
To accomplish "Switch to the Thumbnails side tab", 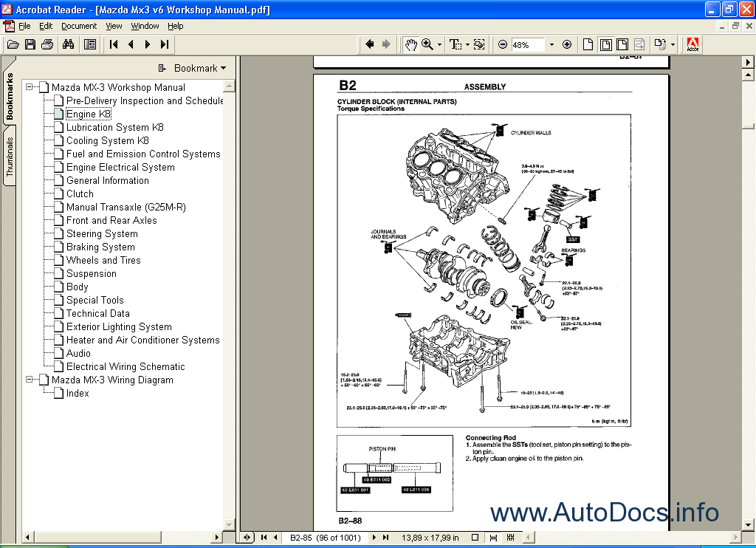I will (9, 157).
